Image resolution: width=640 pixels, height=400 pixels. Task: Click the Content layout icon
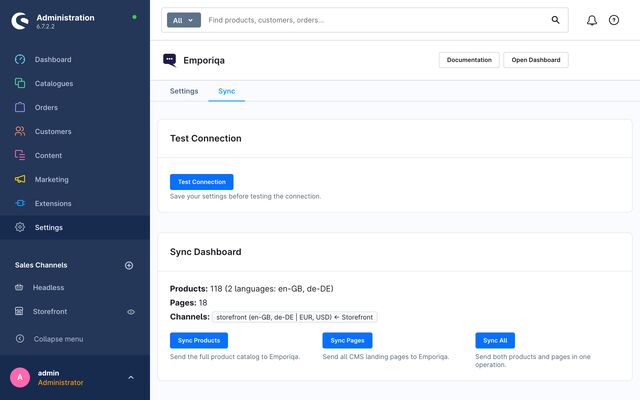click(20, 155)
